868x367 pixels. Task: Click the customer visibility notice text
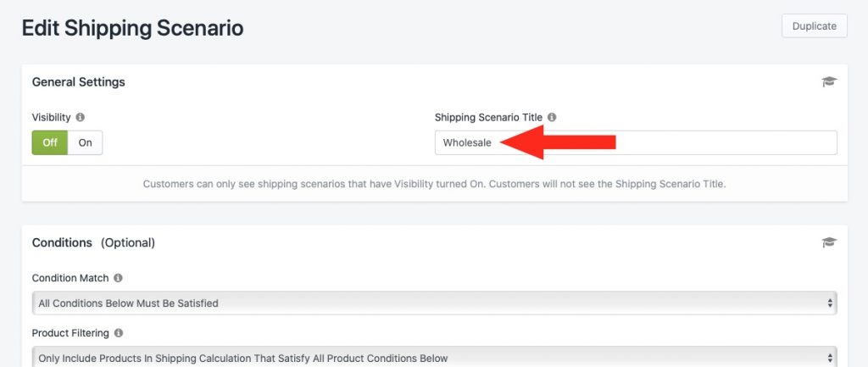click(435, 184)
